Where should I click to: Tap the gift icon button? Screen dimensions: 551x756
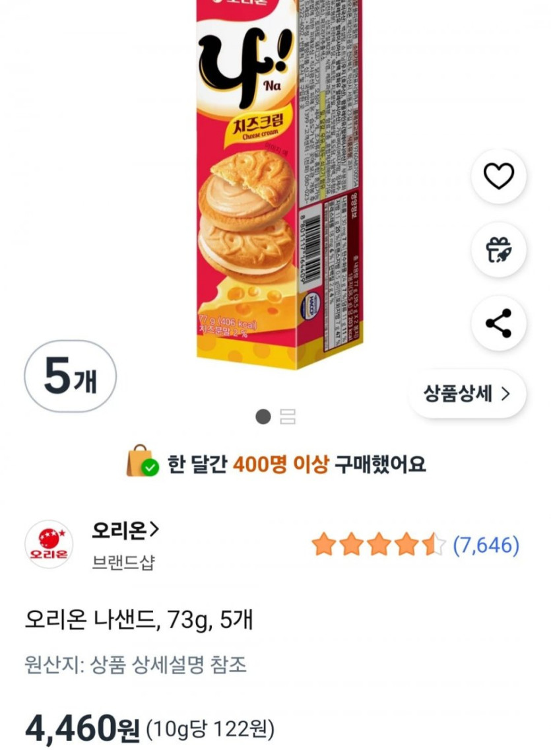click(x=498, y=250)
